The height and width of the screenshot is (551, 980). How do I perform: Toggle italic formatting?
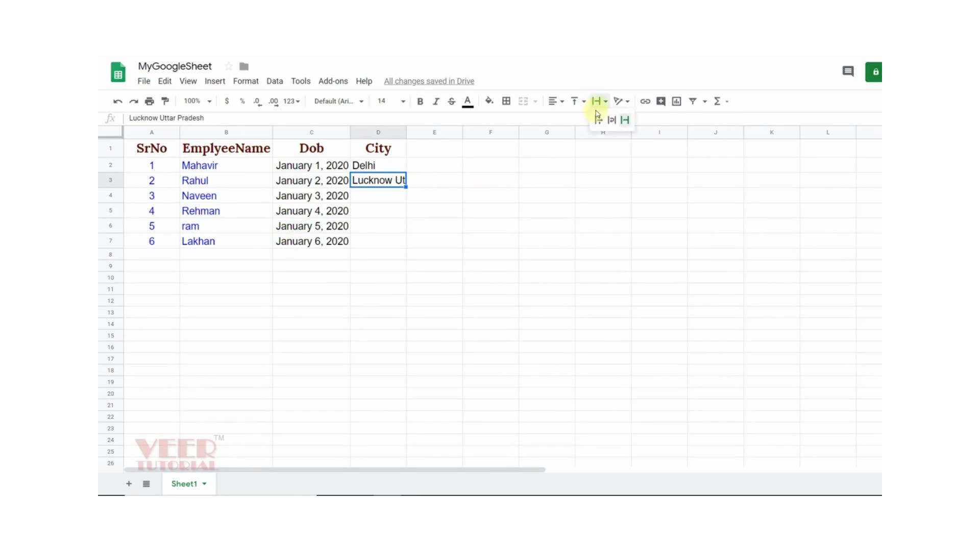pyautogui.click(x=435, y=101)
